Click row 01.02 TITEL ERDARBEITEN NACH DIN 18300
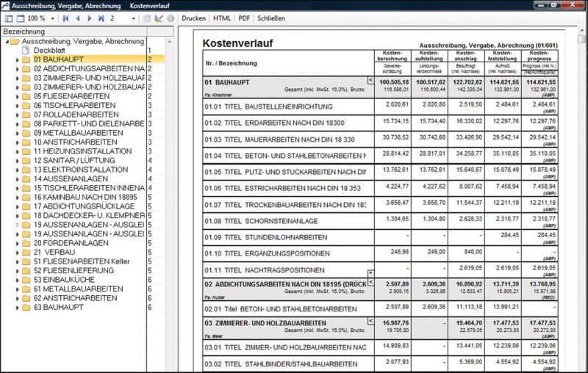This screenshot has height=373, width=588. coord(380,123)
